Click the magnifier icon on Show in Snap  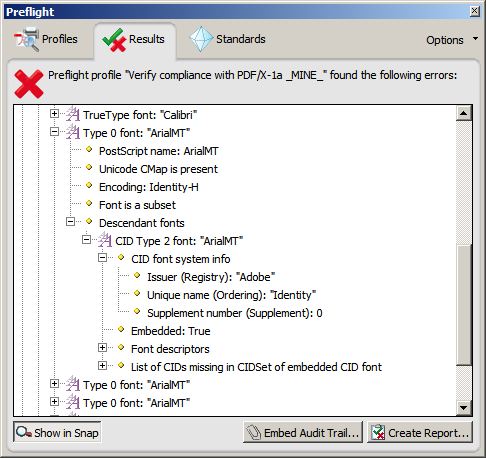24,433
